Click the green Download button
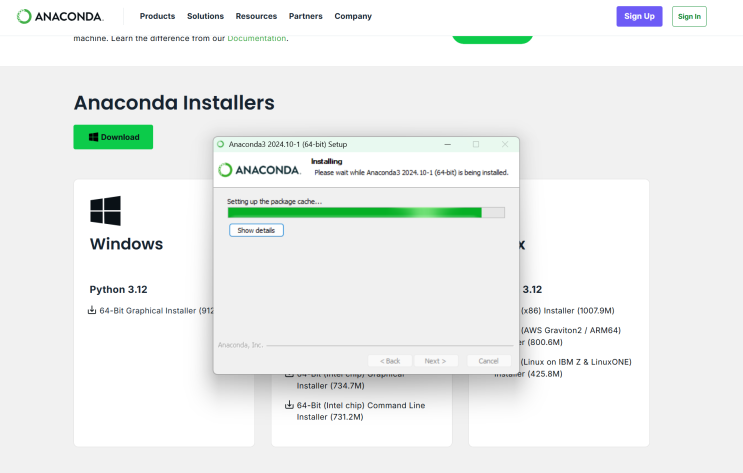The height and width of the screenshot is (473, 743). pos(113,137)
